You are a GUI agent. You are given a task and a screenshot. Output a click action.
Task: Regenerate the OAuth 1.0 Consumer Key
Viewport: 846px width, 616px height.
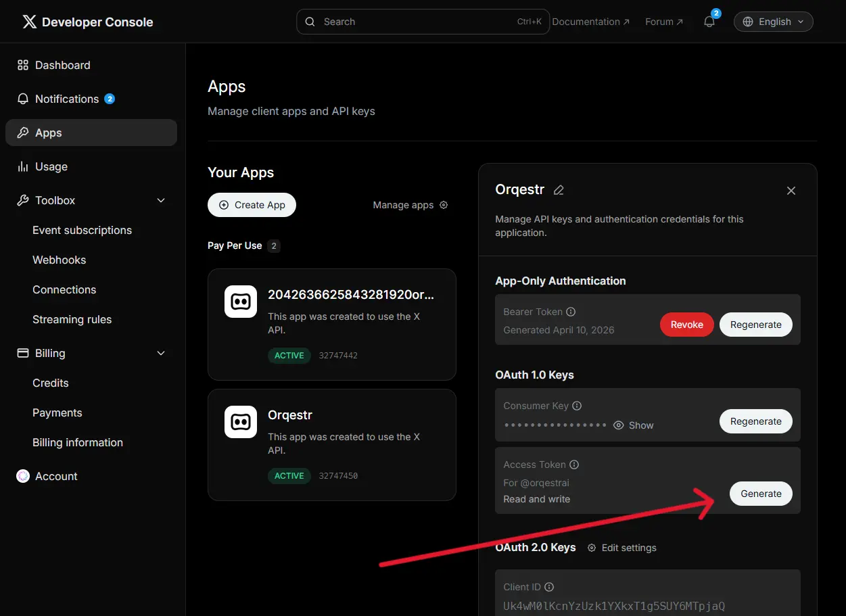click(x=756, y=421)
